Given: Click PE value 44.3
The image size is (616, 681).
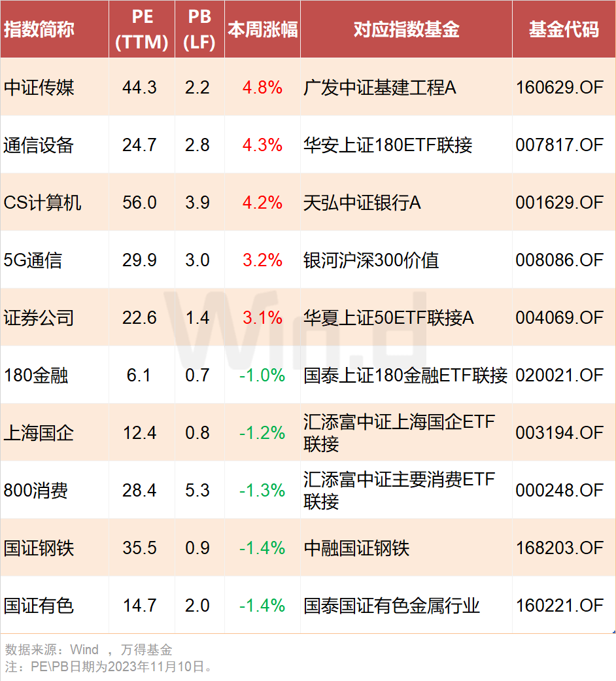Looking at the screenshot, I should point(139,87).
